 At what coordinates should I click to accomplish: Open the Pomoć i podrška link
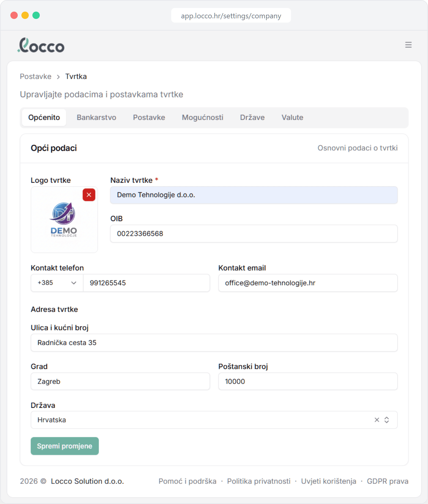point(187,481)
